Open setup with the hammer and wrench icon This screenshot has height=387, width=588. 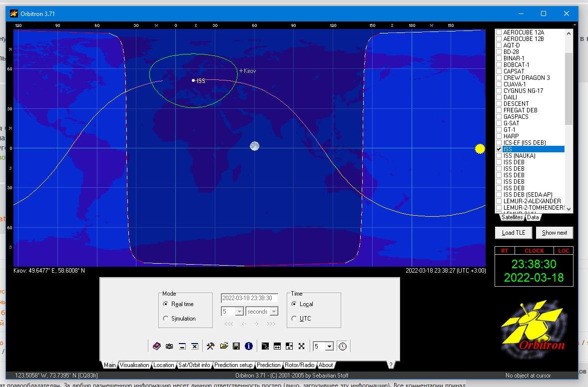tap(210, 346)
